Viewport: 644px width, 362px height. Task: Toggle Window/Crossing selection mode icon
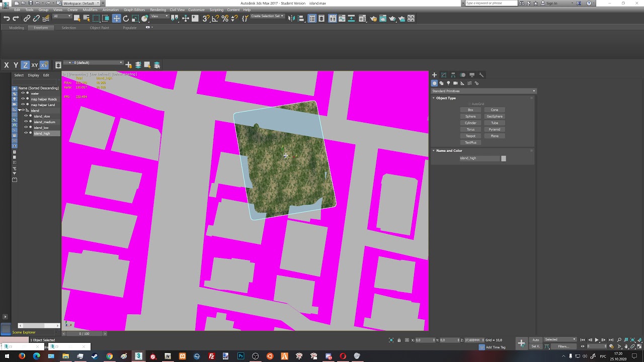(x=106, y=19)
